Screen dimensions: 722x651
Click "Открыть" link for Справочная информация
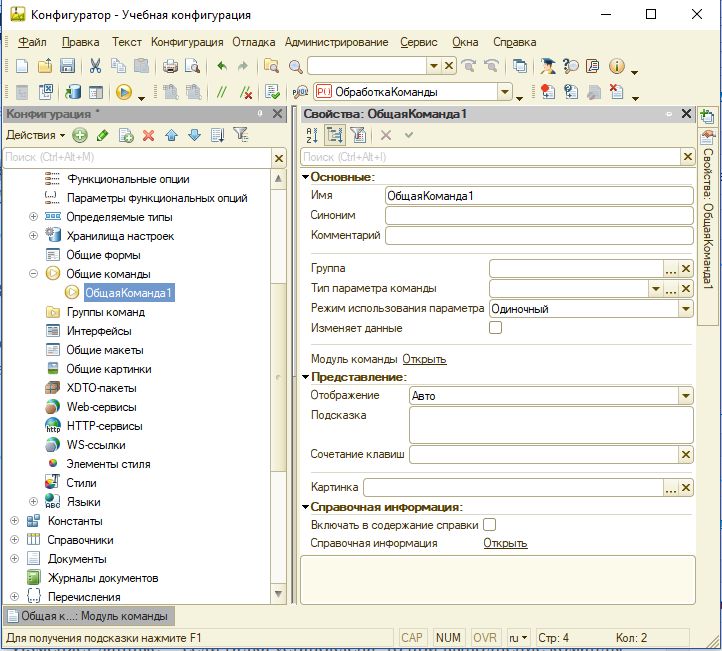(505, 543)
